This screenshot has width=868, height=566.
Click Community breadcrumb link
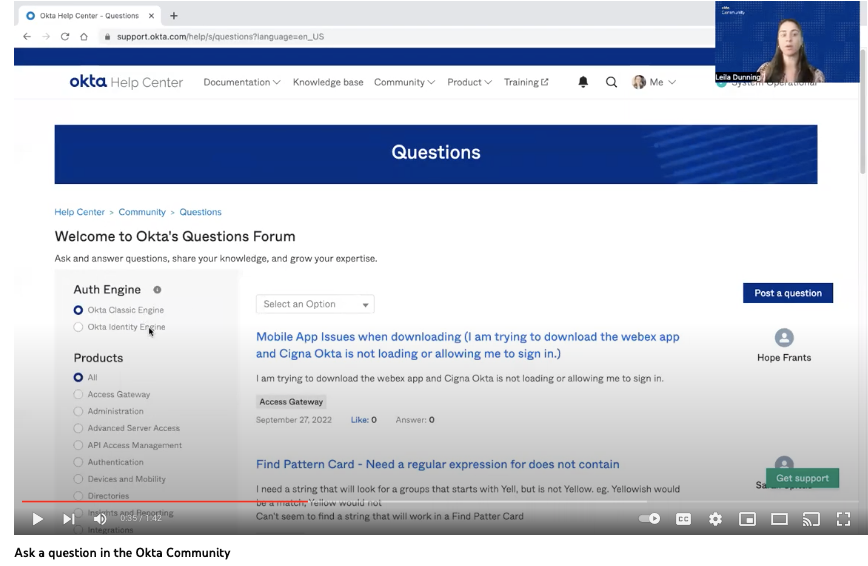(x=142, y=212)
